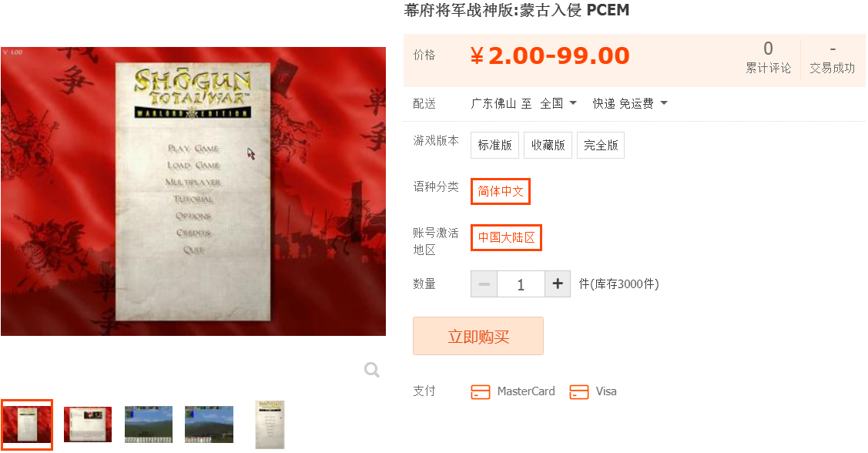Select the fifth parchment menu thumbnail
868x453 pixels.
(x=270, y=424)
